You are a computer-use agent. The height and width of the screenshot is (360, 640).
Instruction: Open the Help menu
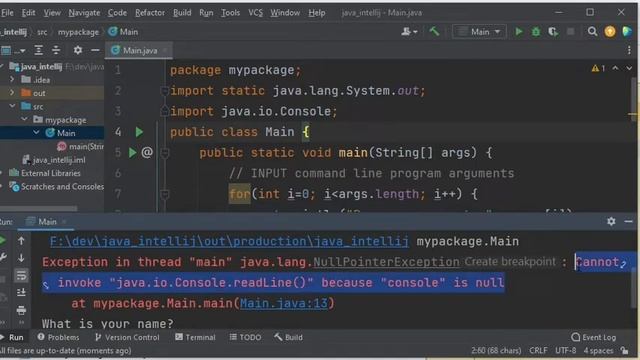pyautogui.click(x=317, y=13)
